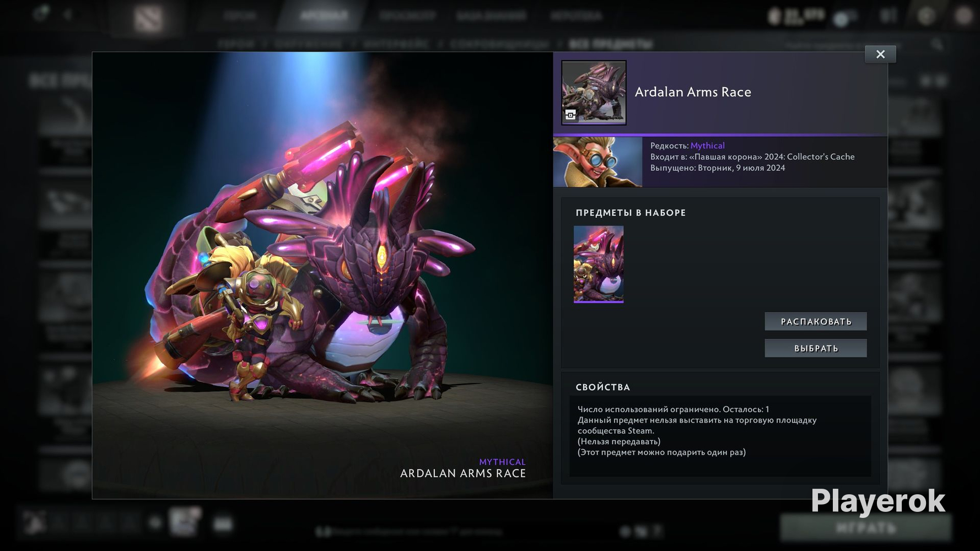This screenshot has height=551, width=980.
Task: Switch to the Арсенал tab in top navigation
Action: (324, 15)
